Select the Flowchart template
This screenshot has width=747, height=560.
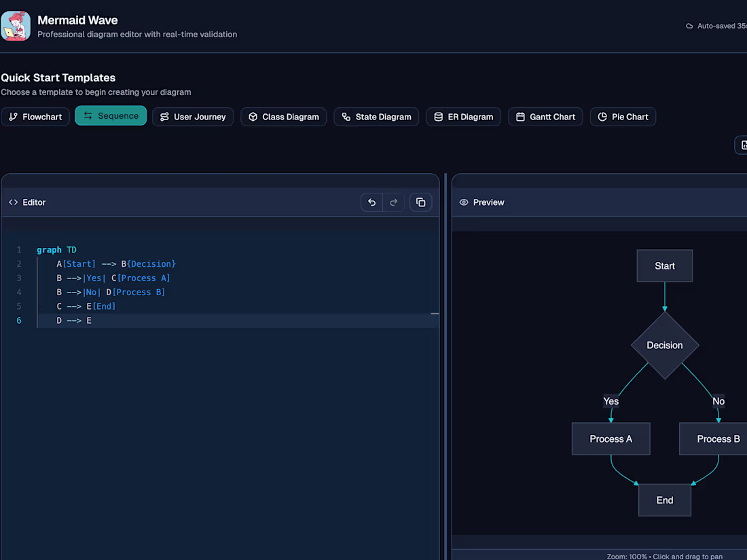click(35, 117)
